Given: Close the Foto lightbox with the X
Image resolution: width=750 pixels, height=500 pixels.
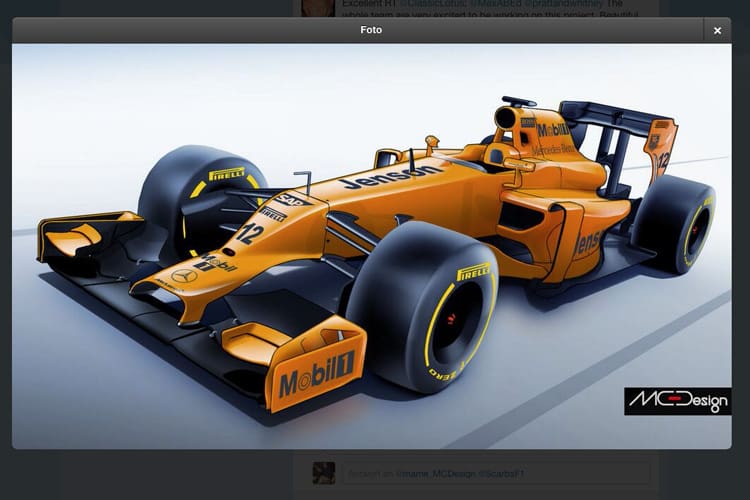Looking at the screenshot, I should (x=717, y=30).
